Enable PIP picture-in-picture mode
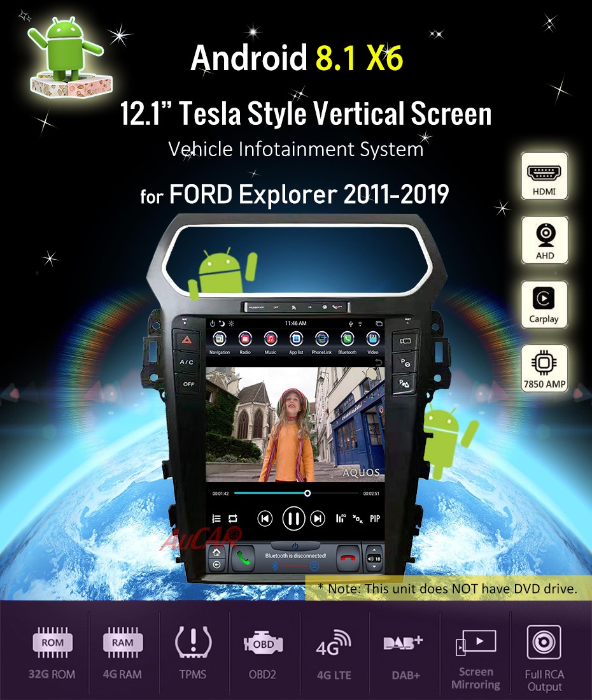This screenshot has height=700, width=592. [x=375, y=518]
